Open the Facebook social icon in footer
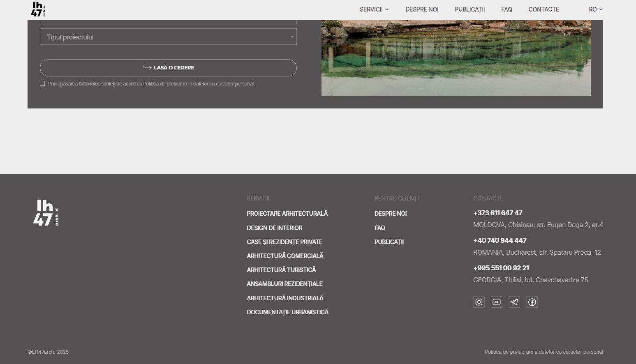This screenshot has height=364, width=636. pos(532,302)
